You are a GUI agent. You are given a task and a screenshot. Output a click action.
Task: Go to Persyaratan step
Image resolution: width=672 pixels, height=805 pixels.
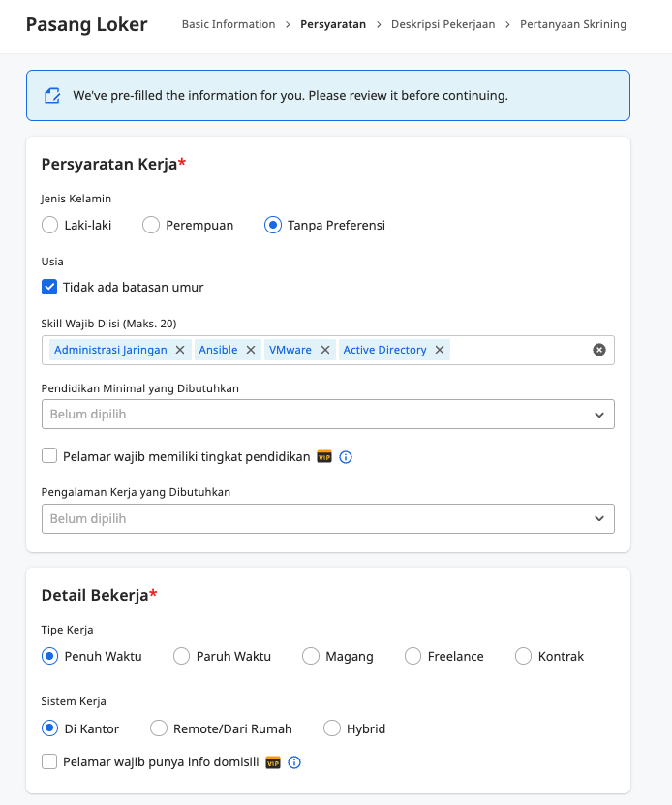pos(333,24)
